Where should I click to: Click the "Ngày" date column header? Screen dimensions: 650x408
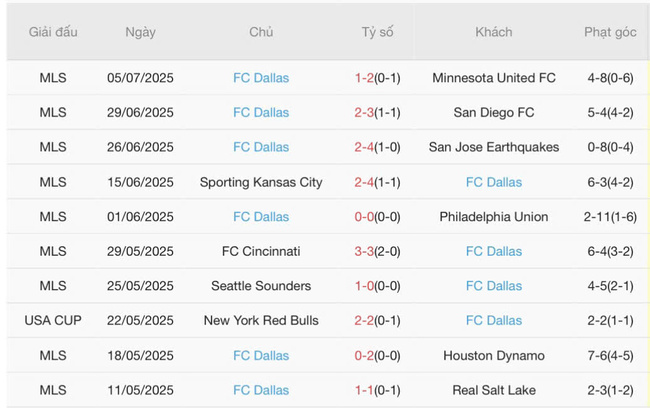tap(140, 32)
